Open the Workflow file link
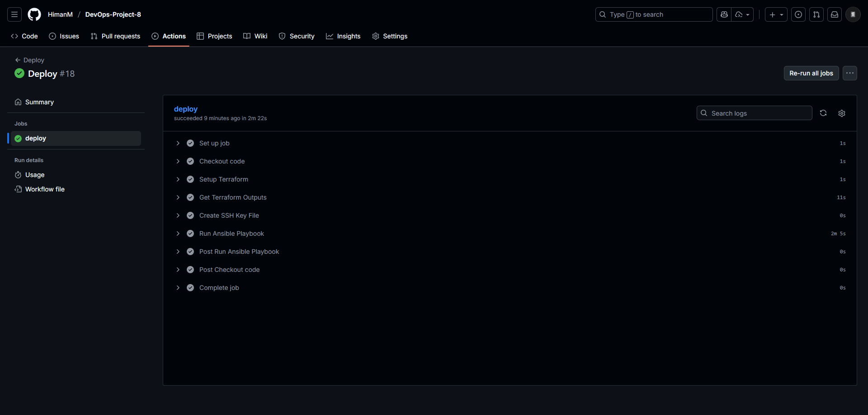 click(x=45, y=189)
